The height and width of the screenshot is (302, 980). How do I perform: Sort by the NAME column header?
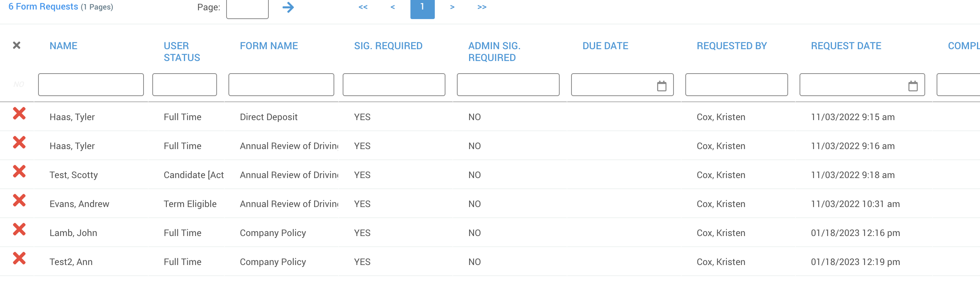coord(63,46)
